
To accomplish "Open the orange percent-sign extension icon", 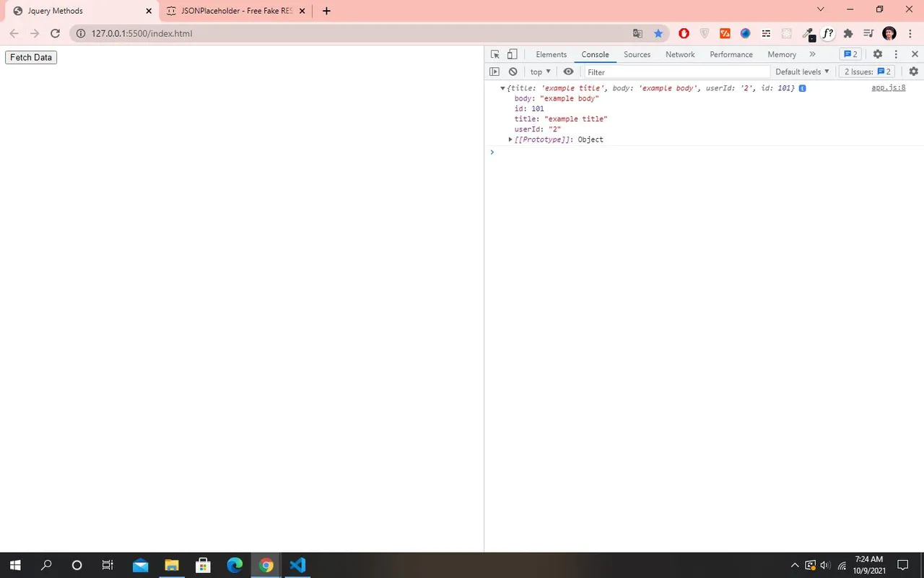I will (x=725, y=33).
